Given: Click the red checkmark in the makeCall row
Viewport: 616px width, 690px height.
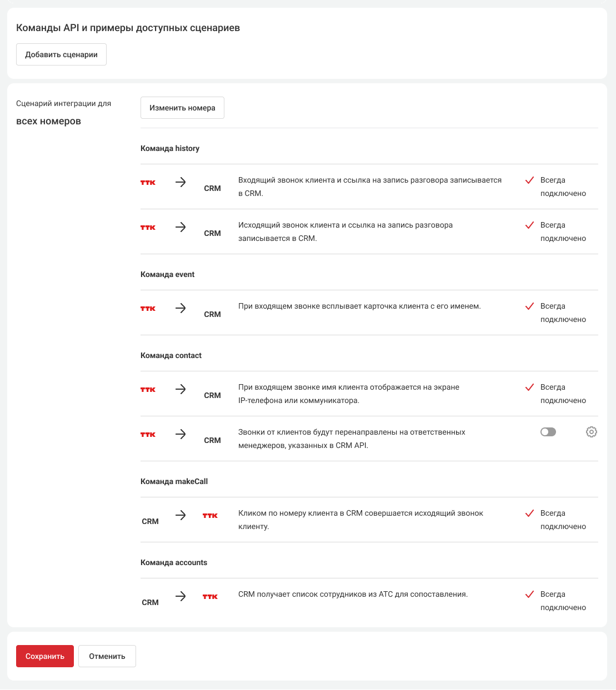Looking at the screenshot, I should pyautogui.click(x=529, y=513).
